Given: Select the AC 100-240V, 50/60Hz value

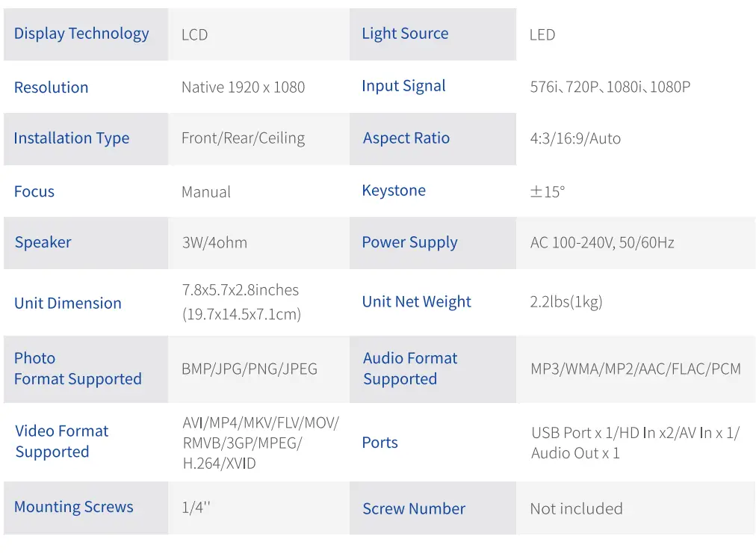Looking at the screenshot, I should click(x=602, y=243).
